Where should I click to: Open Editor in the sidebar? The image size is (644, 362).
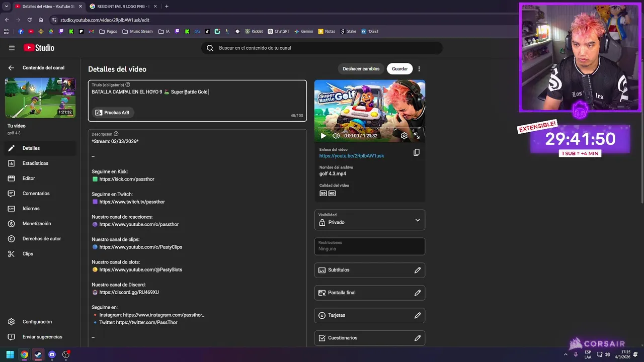click(40, 178)
